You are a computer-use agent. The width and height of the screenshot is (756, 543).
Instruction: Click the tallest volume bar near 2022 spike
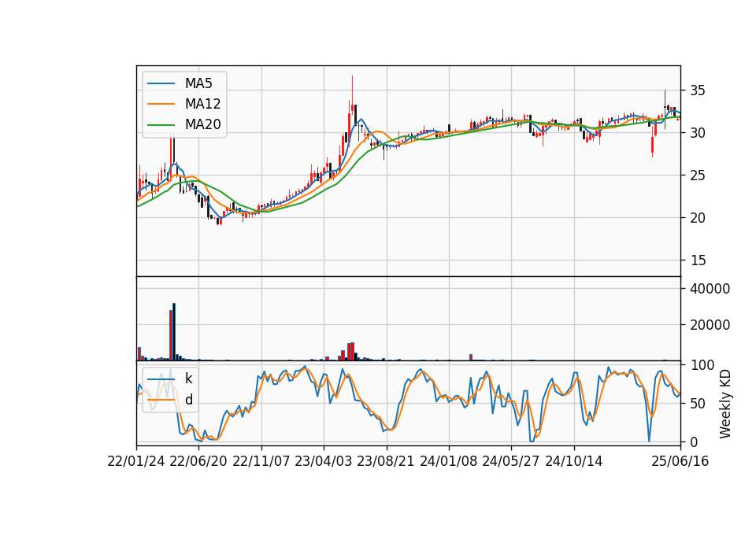[x=174, y=332]
